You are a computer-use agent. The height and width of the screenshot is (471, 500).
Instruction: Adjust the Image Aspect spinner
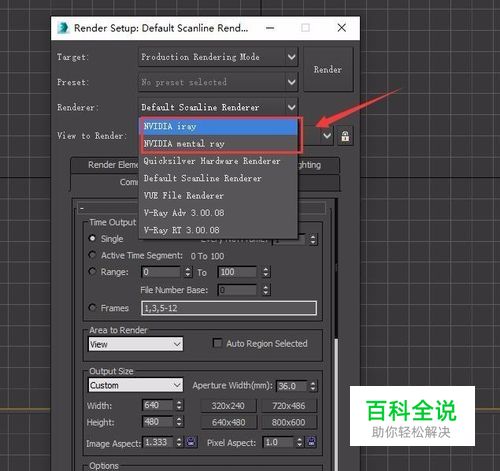(x=179, y=442)
